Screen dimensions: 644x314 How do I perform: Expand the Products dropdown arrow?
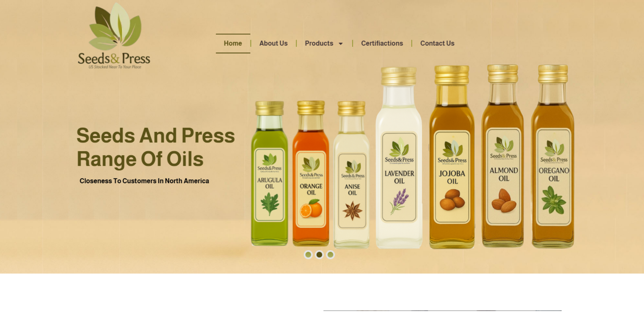point(341,44)
